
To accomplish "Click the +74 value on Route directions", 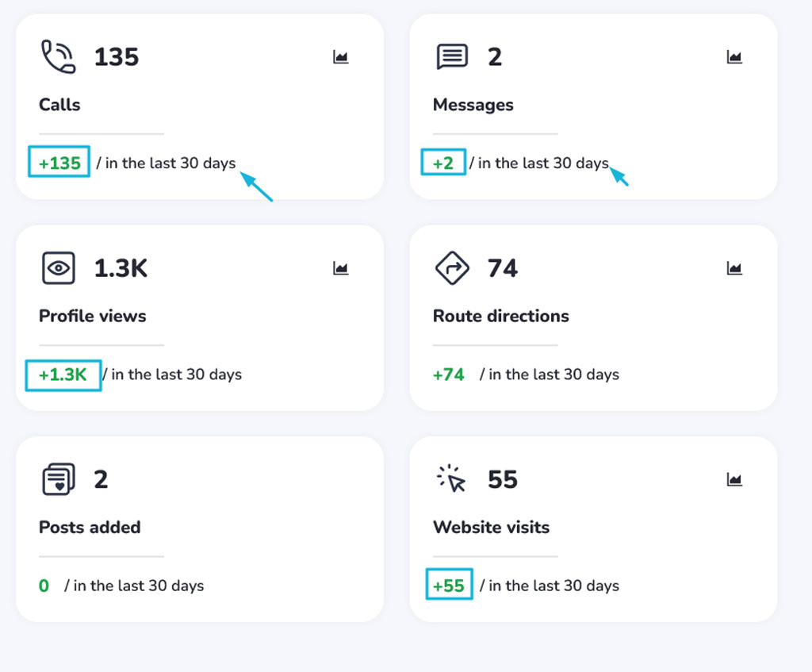I will (448, 374).
